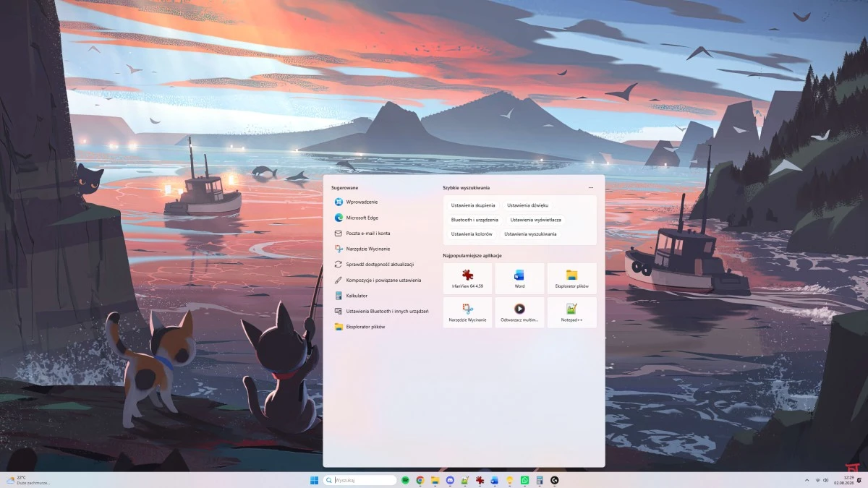Launch the Narzędzie Wycinanie app tile

click(467, 312)
